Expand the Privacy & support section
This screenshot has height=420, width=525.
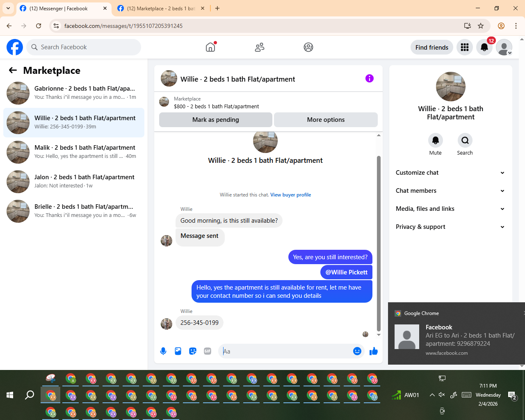click(450, 227)
